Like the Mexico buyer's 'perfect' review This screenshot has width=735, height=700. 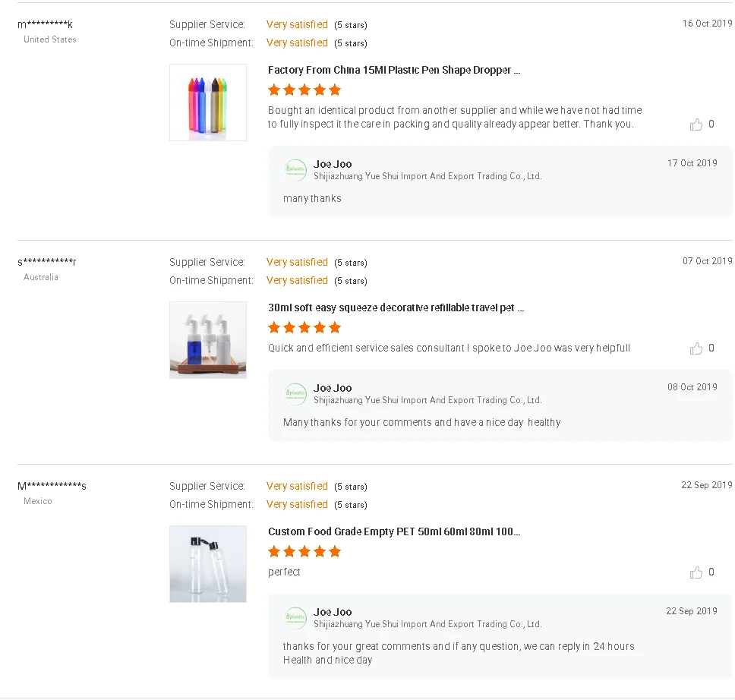696,572
